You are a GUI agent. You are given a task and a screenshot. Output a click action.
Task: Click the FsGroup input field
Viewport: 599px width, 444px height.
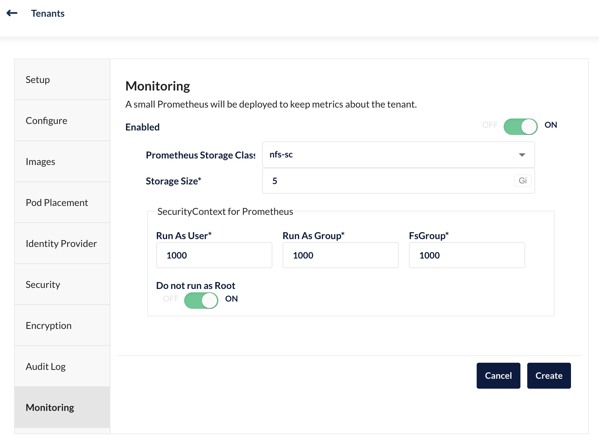pos(467,255)
